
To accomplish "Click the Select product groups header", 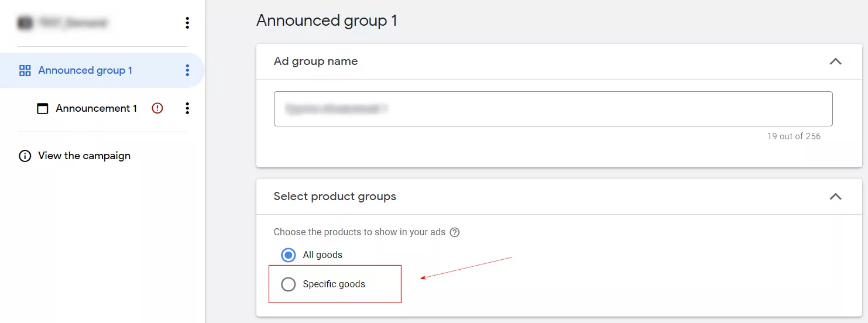I will pyautogui.click(x=335, y=197).
